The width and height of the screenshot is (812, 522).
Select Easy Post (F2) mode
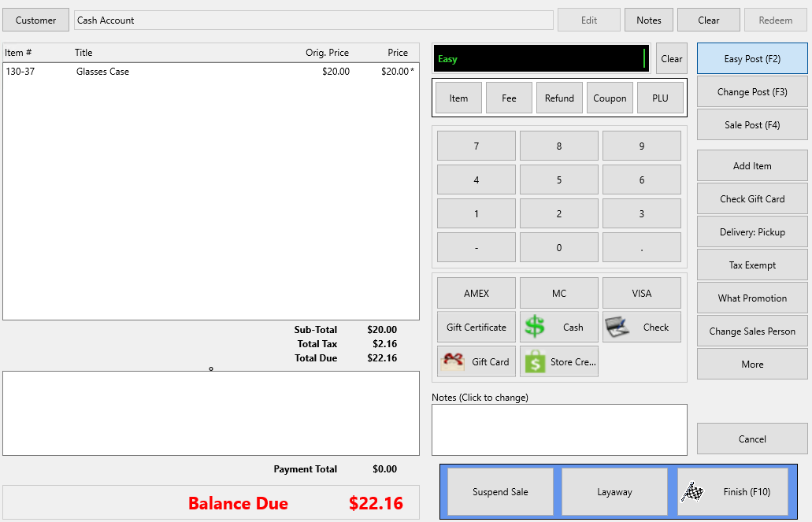pyautogui.click(x=752, y=58)
